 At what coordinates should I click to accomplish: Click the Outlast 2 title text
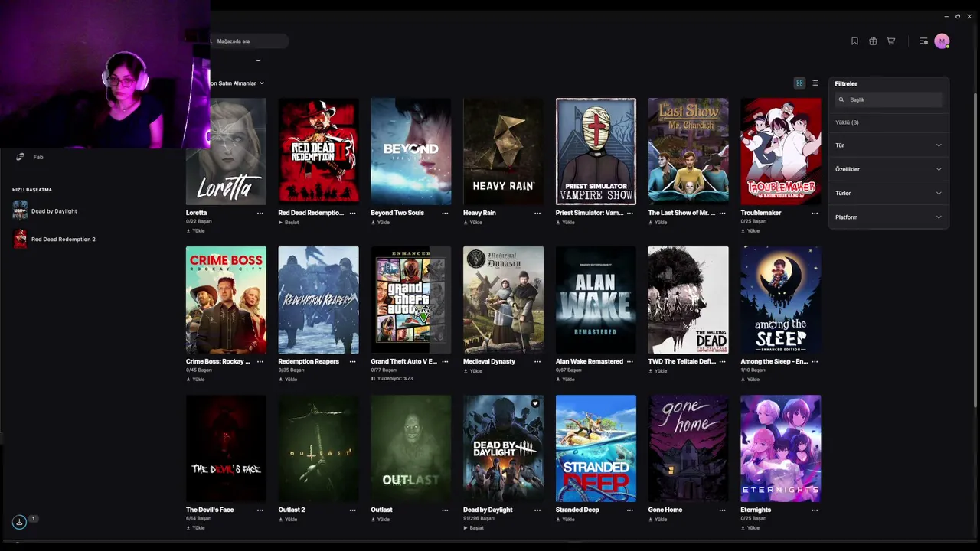pyautogui.click(x=292, y=510)
